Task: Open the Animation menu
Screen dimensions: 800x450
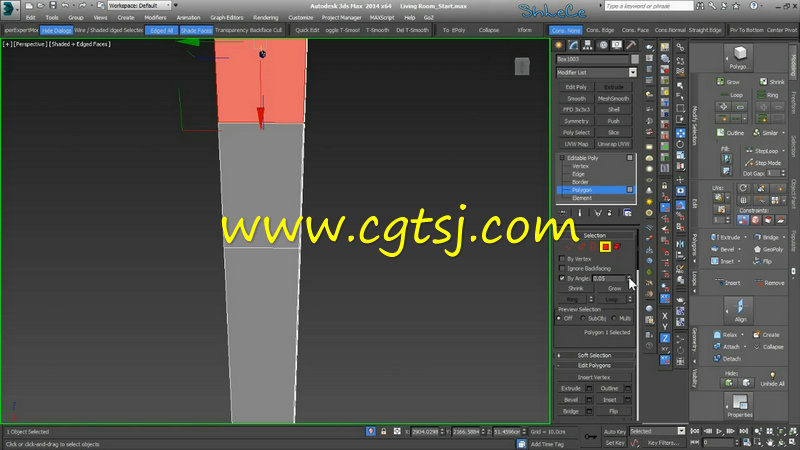Action: (188, 17)
